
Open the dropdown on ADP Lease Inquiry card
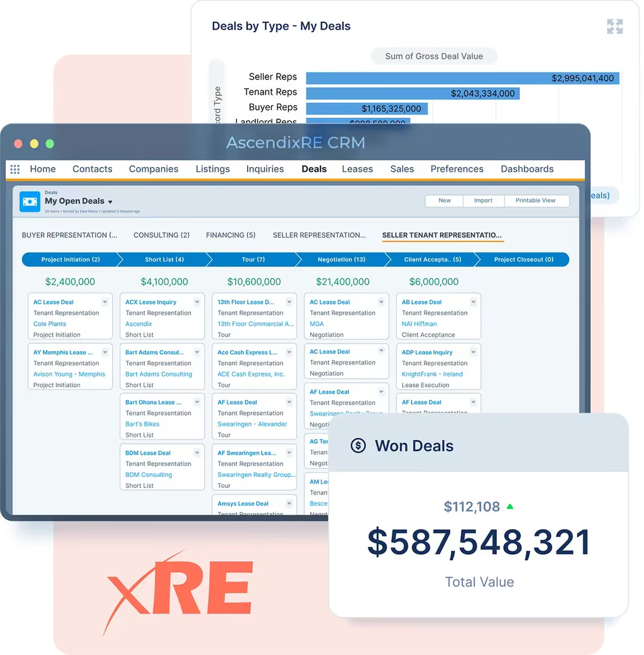(x=473, y=353)
